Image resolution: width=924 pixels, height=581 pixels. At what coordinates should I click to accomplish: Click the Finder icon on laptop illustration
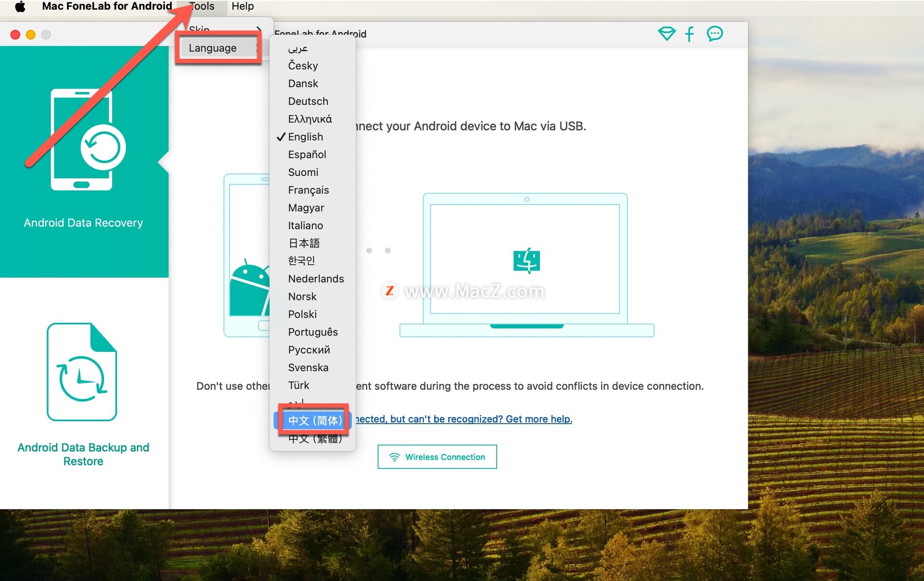[526, 261]
